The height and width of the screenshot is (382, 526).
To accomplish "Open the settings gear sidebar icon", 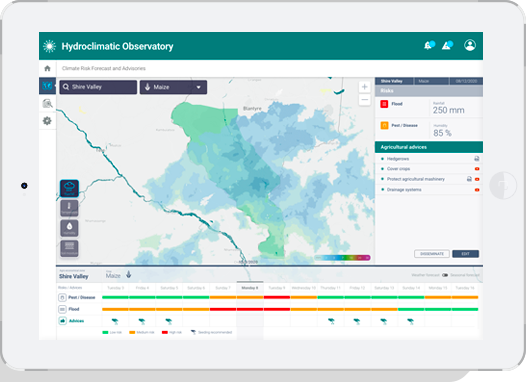I will (47, 120).
